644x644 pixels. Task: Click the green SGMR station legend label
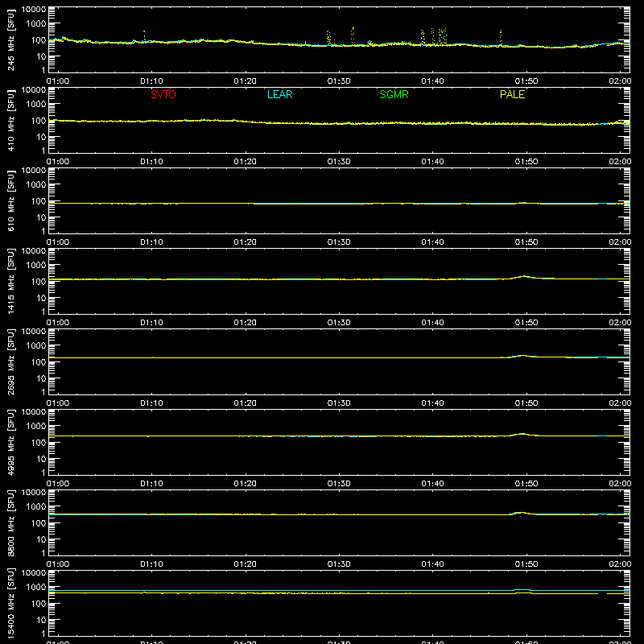tap(394, 94)
